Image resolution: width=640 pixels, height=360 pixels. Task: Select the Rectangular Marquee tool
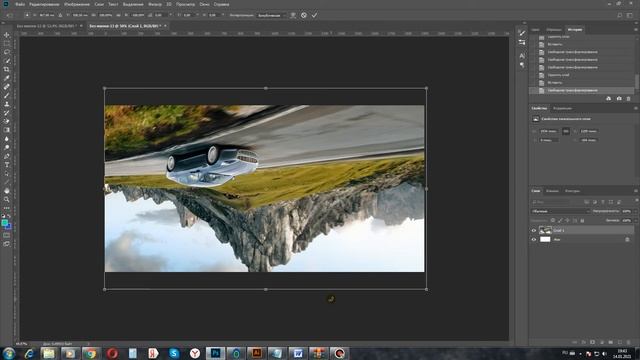7,43
